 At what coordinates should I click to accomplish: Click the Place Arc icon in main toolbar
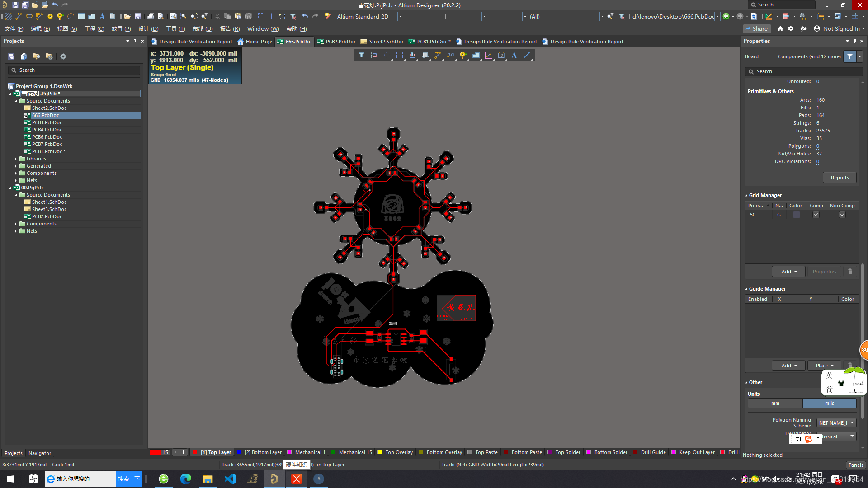[x=71, y=16]
